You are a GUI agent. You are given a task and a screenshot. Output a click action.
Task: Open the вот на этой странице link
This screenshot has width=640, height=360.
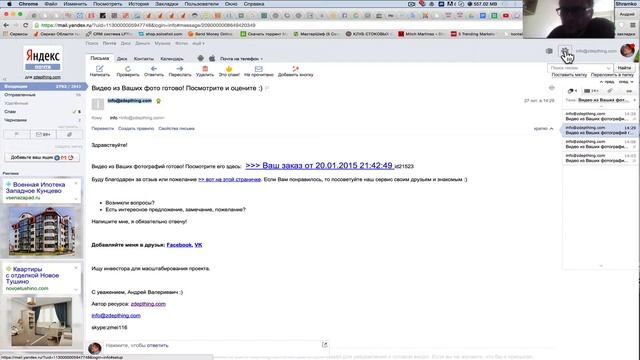229,179
